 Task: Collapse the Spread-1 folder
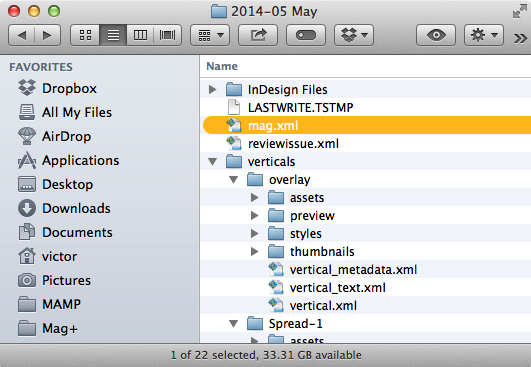pos(233,324)
